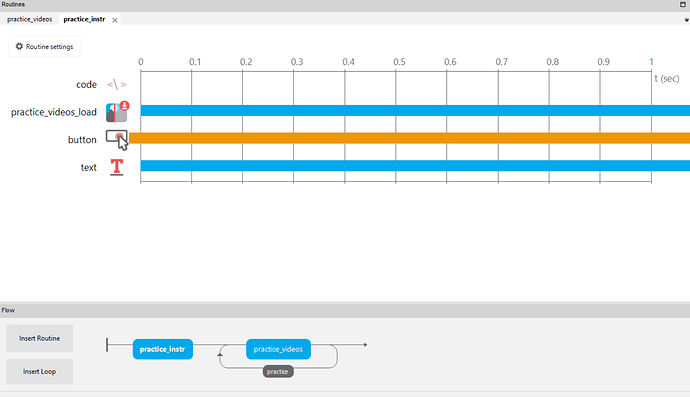Click the blue practice_videos_load timeline bar
This screenshot has height=397, width=690.
pos(415,110)
